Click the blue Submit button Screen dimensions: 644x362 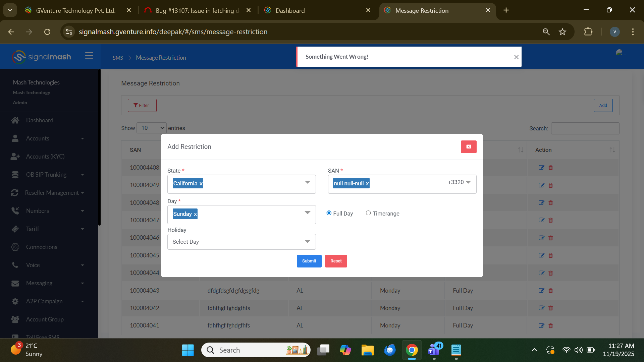point(309,261)
